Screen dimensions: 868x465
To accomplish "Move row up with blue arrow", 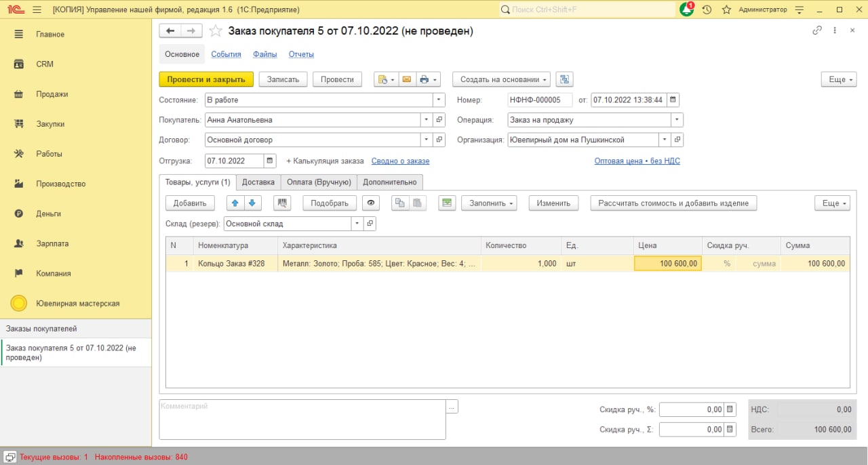I will 235,203.
